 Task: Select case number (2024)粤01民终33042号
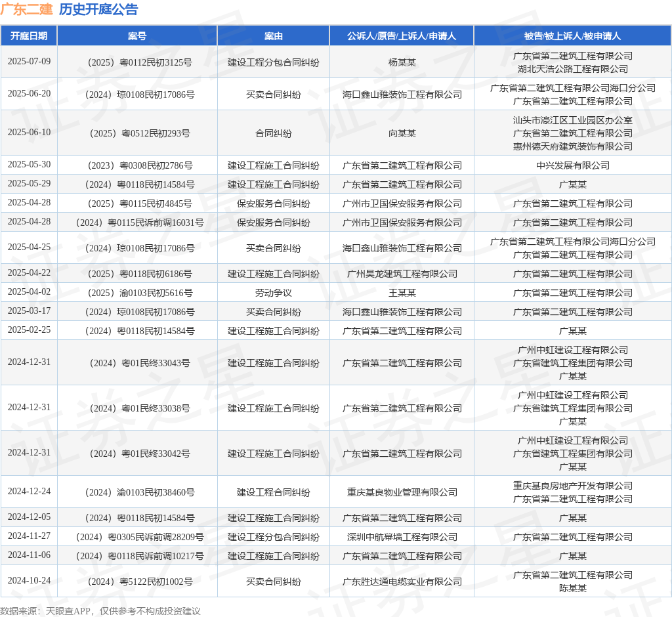137,454
